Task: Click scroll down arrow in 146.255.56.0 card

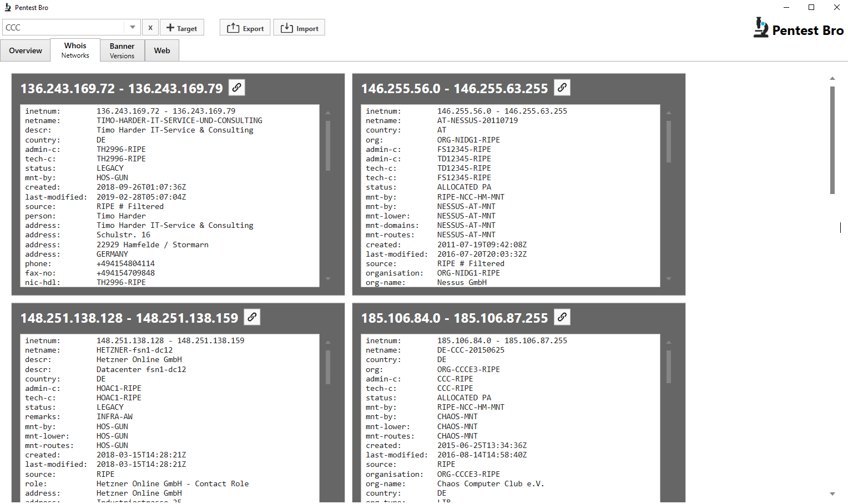Action: (669, 279)
